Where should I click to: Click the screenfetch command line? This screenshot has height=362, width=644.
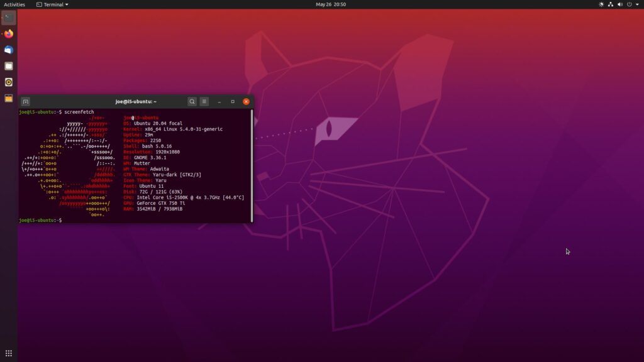click(56, 112)
